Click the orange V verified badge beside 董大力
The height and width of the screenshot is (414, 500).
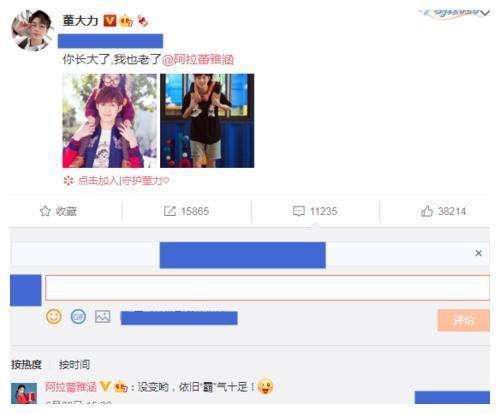click(110, 21)
